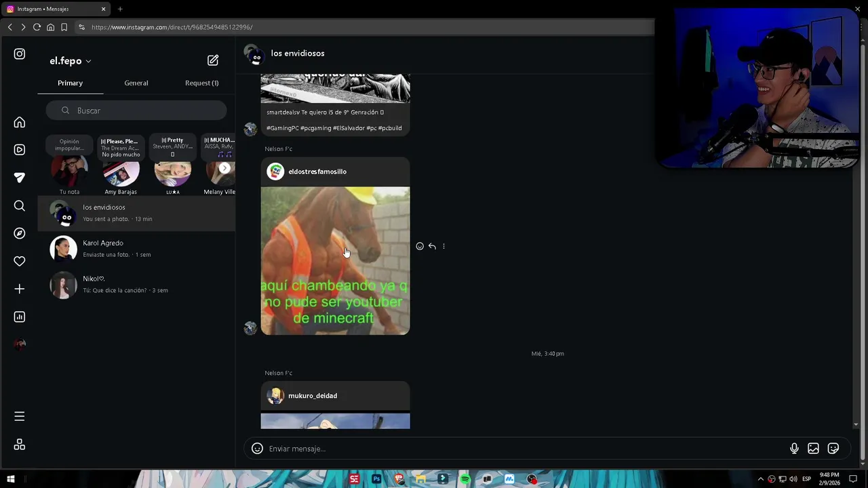Click the Instagram logo icon in sidebar
Screen dimensions: 868x488
[x=20, y=54]
